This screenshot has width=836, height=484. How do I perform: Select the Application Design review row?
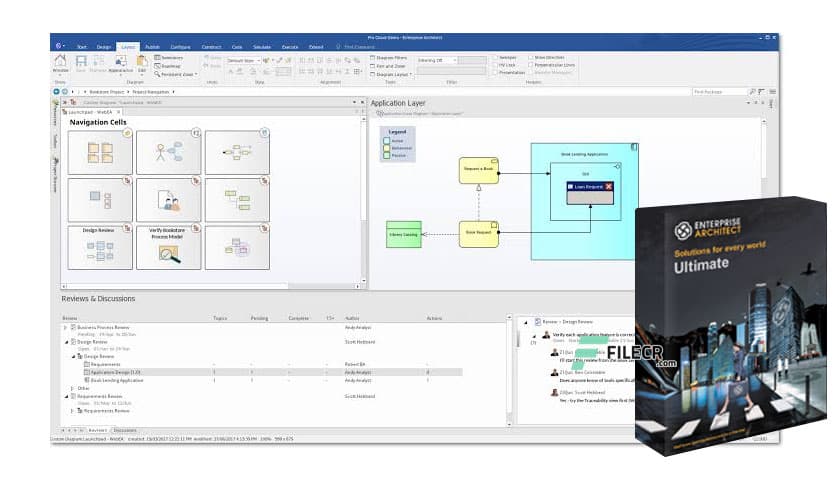click(x=263, y=372)
